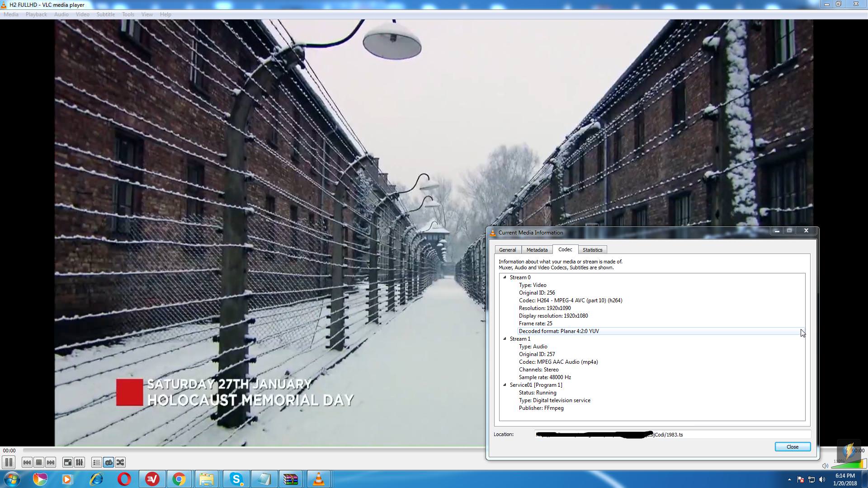Screen dimensions: 868x488
Task: Switch to VLC cone taskbar icon
Action: pyautogui.click(x=318, y=479)
